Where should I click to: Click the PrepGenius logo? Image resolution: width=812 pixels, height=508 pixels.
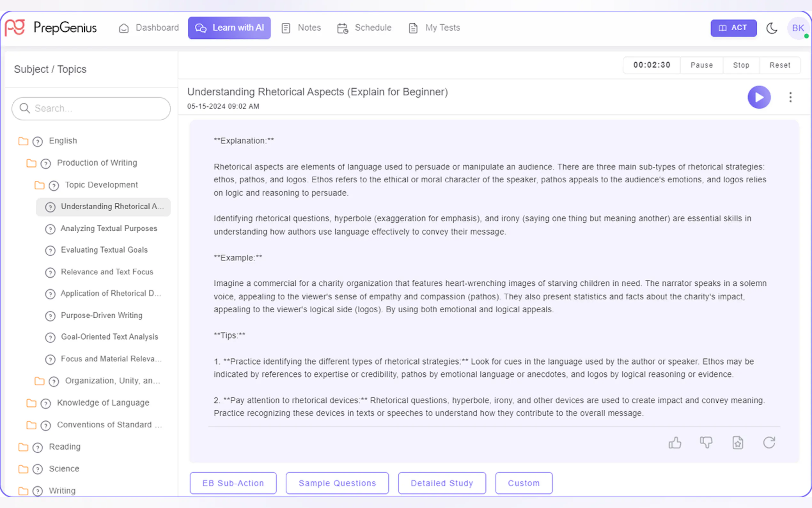[x=51, y=28]
